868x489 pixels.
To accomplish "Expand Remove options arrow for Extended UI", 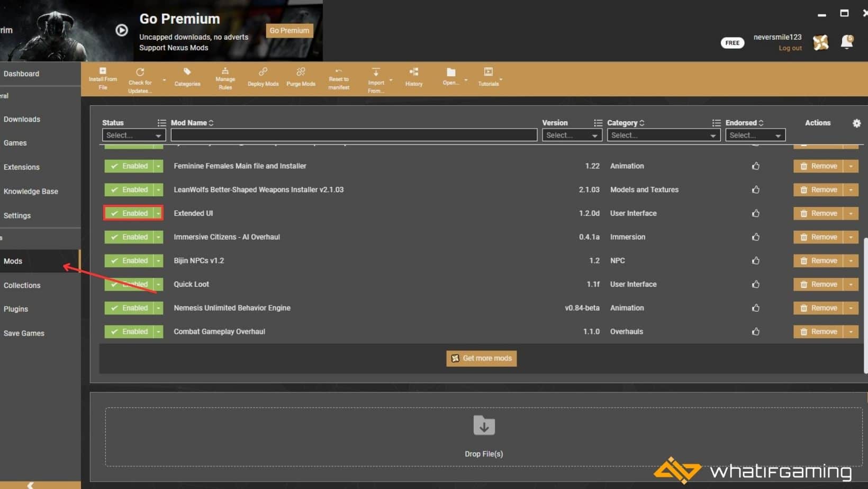I will pos(851,213).
